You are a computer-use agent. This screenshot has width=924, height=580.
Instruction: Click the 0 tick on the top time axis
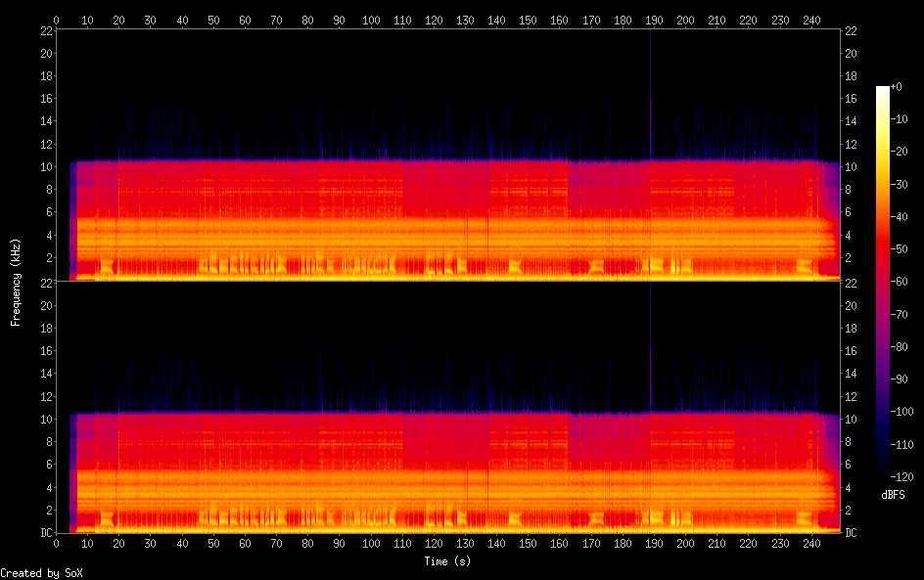[x=56, y=20]
